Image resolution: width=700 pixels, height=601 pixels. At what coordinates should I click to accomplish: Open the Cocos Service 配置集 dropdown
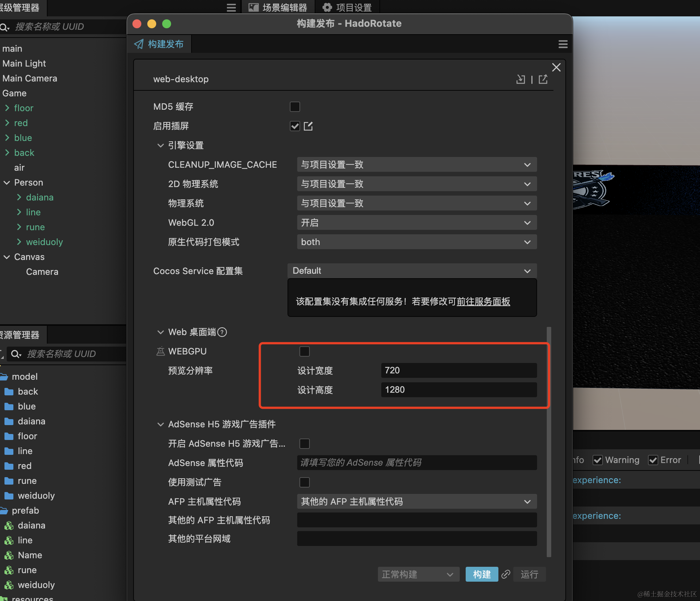click(412, 271)
